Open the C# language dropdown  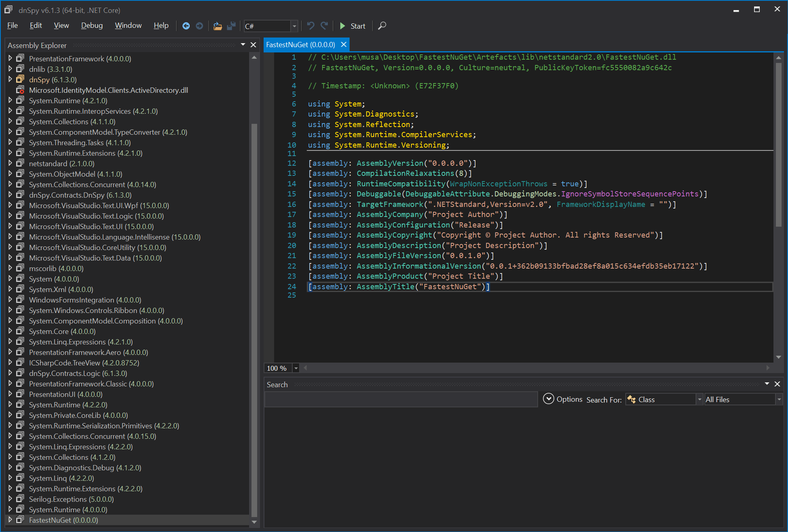294,26
